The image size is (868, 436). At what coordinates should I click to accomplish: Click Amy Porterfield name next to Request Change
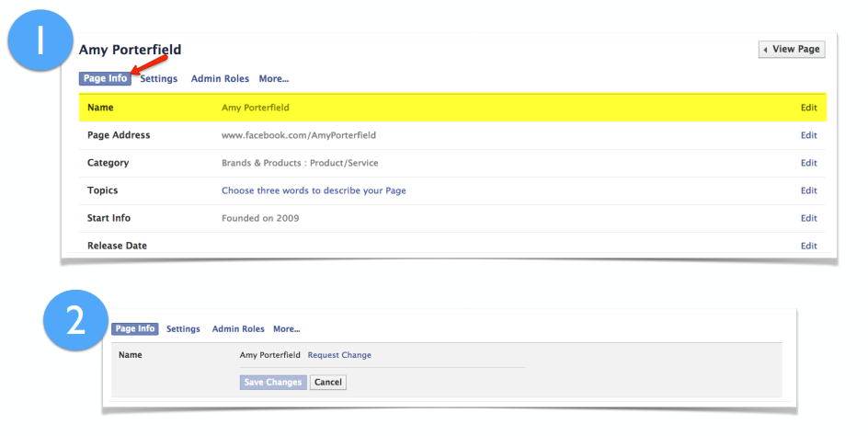click(269, 355)
